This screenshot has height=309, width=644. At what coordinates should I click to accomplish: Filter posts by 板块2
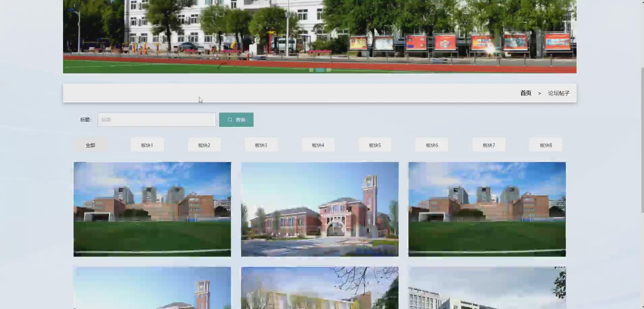(x=204, y=145)
